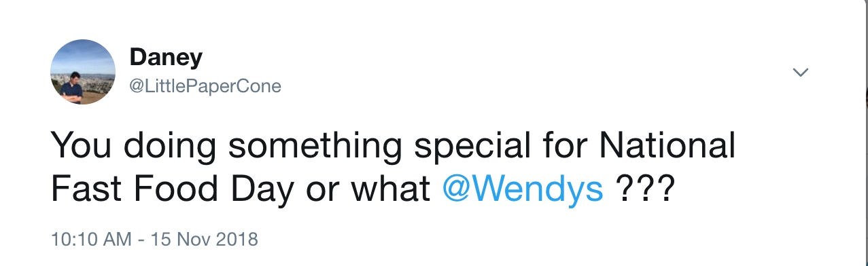The image size is (868, 266).
Task: Click the gray username under Daney
Action: [205, 86]
